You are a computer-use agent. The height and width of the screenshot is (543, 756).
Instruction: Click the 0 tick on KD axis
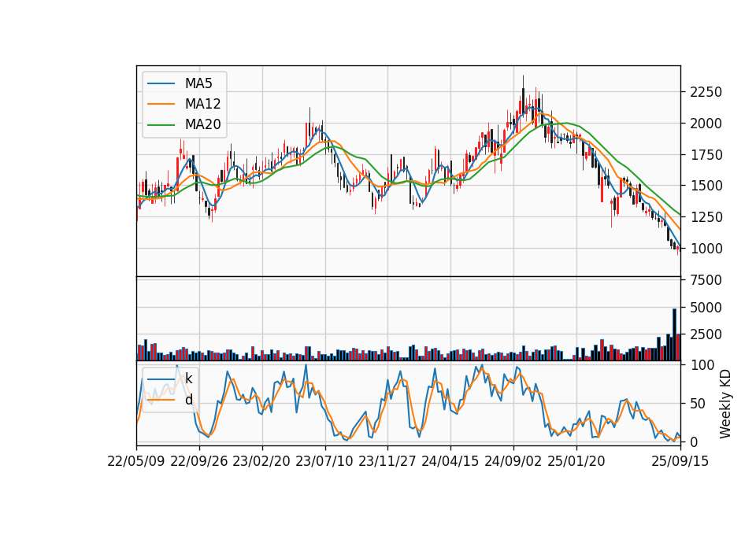[x=694, y=441]
